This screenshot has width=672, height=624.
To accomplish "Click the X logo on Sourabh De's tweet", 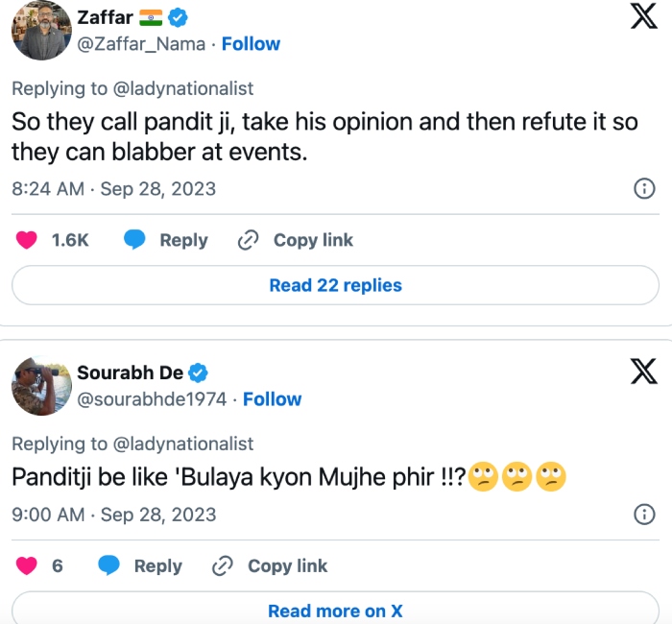I will click(x=643, y=371).
